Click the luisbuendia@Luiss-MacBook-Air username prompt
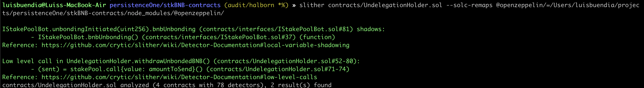The height and width of the screenshot is (88, 644). pyautogui.click(x=54, y=5)
